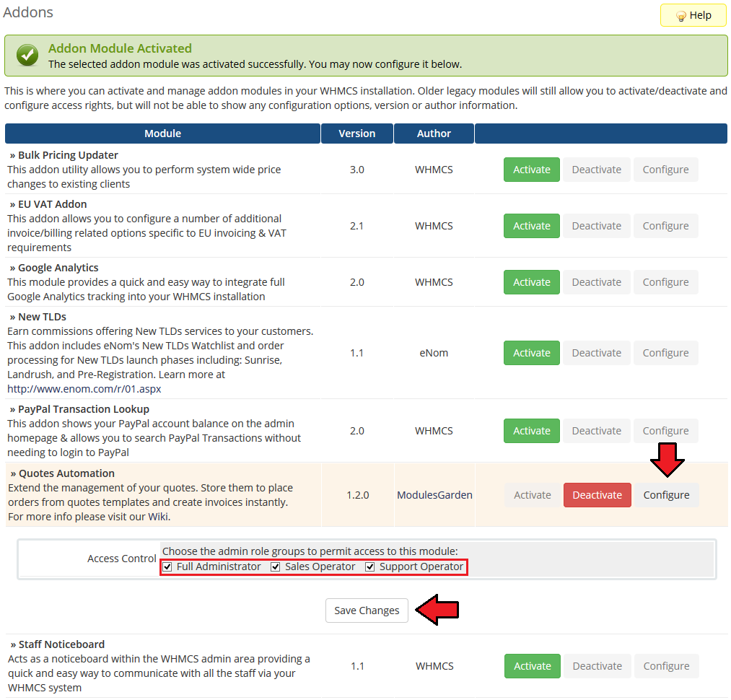
Task: Configure the Quotes Automation module
Action: 666,495
